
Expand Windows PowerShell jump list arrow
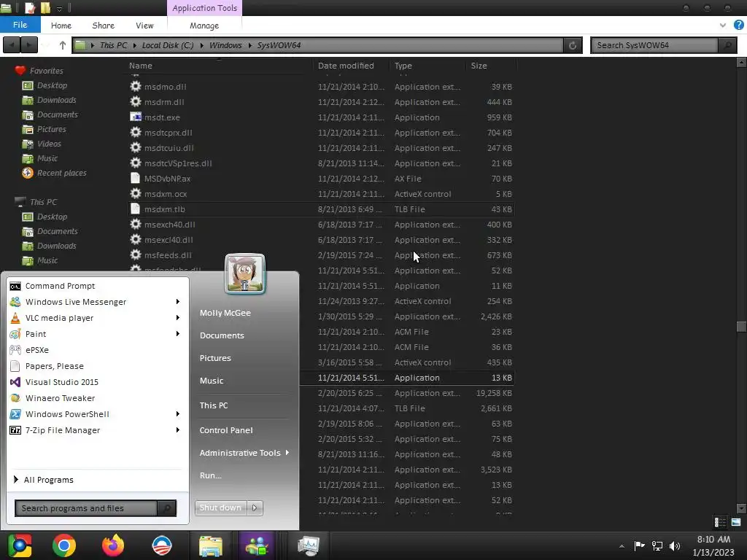coord(178,414)
